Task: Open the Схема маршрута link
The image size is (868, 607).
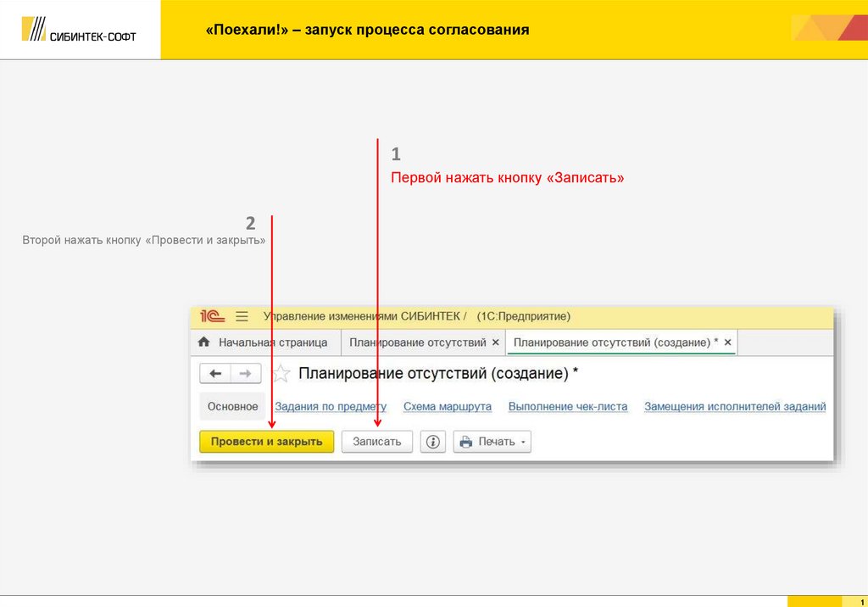Action: [448, 407]
